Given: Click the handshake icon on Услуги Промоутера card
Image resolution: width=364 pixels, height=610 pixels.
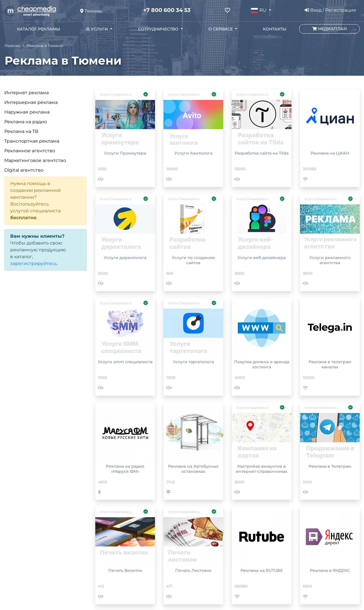Looking at the screenshot, I should coord(101,179).
